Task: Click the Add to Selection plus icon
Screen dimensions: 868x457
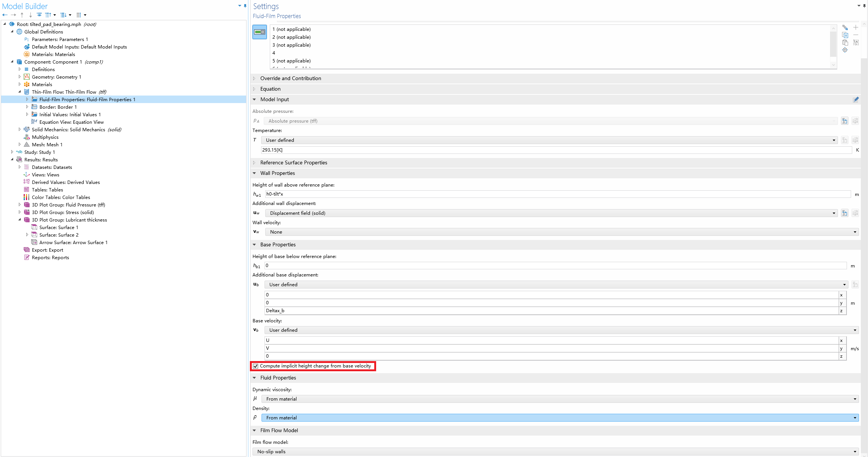Action: (x=856, y=27)
